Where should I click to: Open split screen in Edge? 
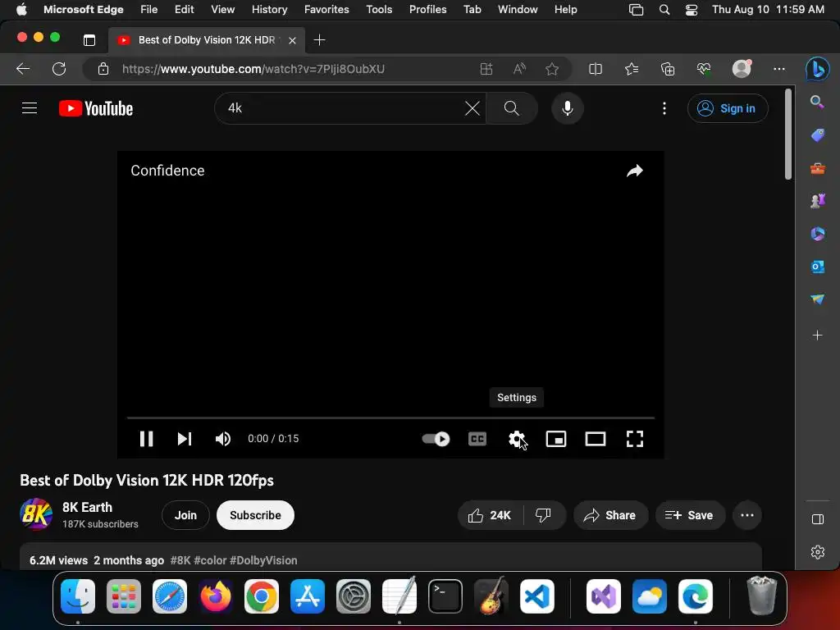[x=596, y=69]
